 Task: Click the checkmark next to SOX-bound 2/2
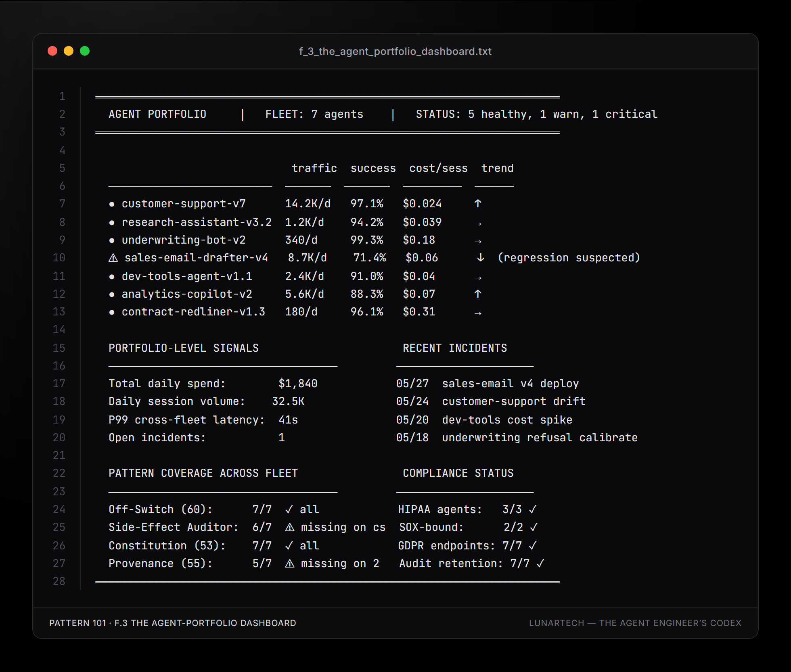tap(534, 527)
